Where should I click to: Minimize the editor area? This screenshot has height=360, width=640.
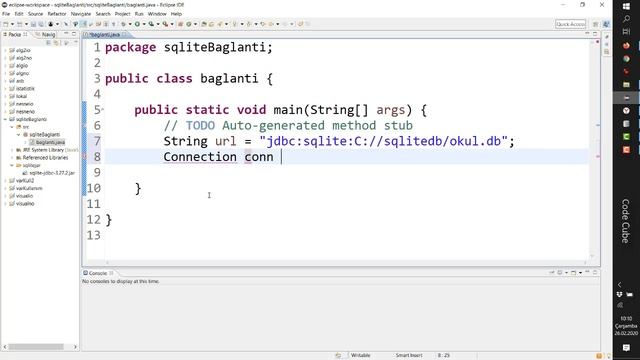pos(587,34)
